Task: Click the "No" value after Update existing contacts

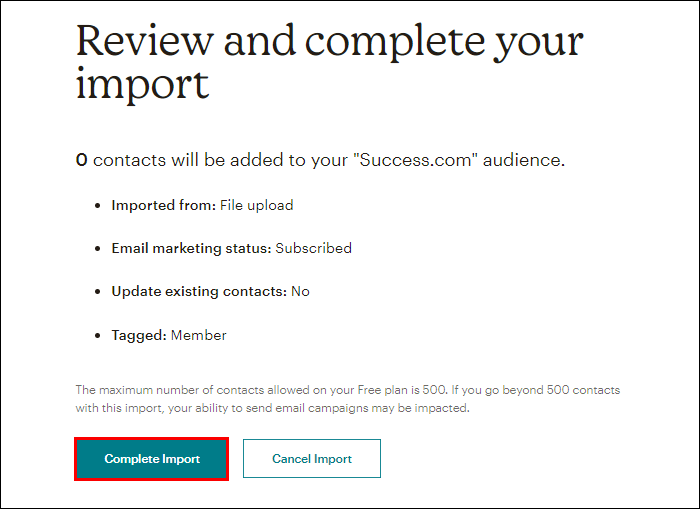Action: [300, 292]
